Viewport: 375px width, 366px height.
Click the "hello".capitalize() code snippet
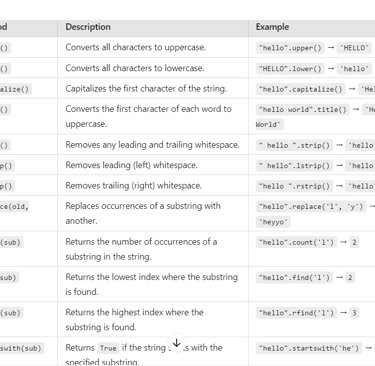[301, 89]
